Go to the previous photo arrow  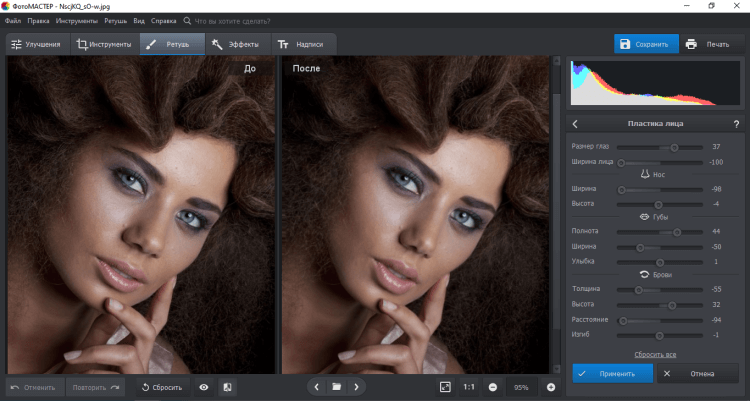pos(316,387)
